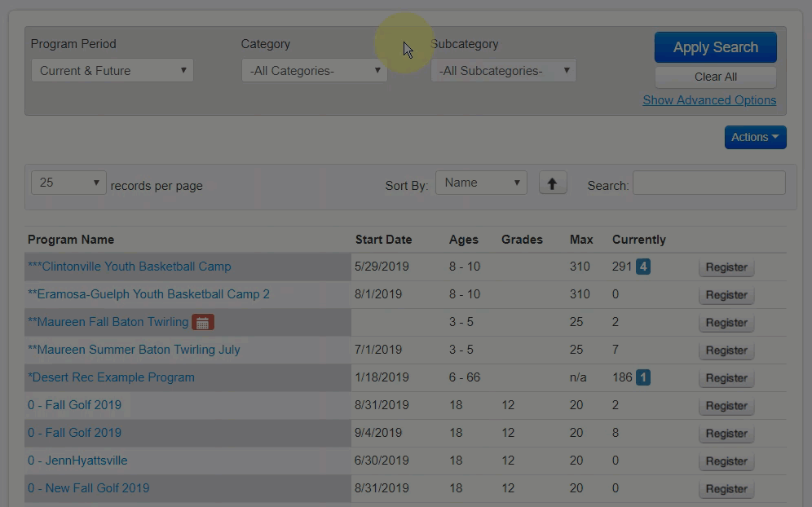Expand the Category dropdown

point(314,71)
